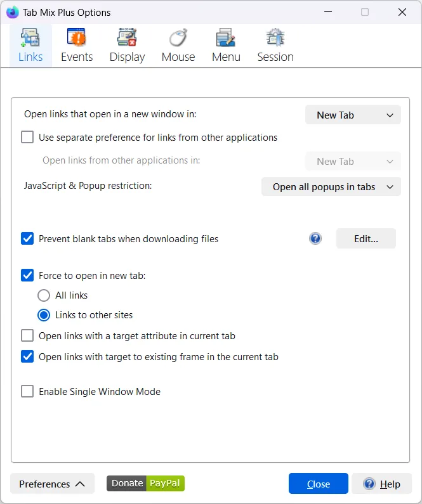Click the Help button
Image resolution: width=422 pixels, height=504 pixels.
pos(381,484)
